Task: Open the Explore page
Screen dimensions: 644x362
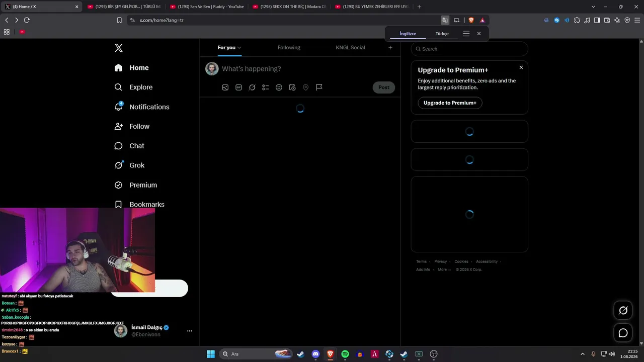Action: [x=133, y=87]
